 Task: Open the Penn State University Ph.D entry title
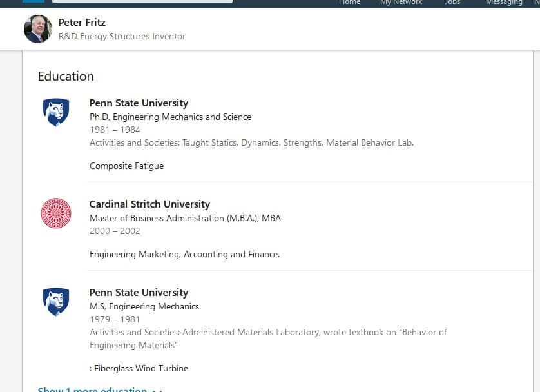139,103
